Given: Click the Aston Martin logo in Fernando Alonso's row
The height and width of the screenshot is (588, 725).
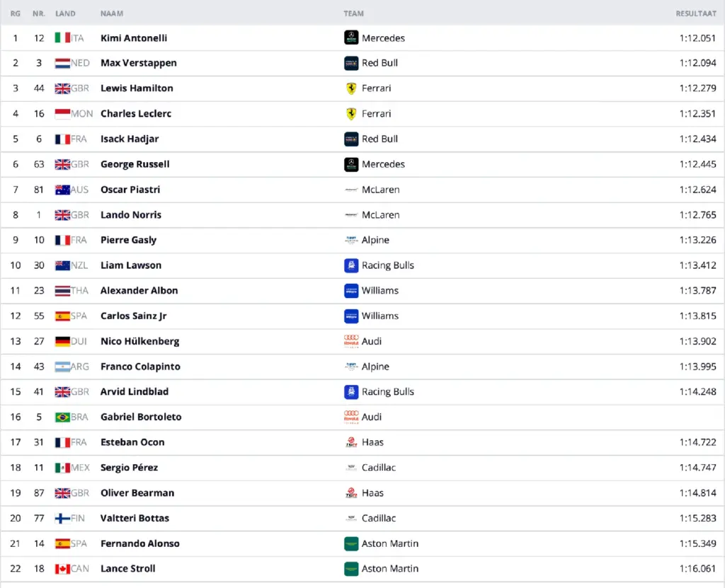Looking at the screenshot, I should tap(351, 543).
